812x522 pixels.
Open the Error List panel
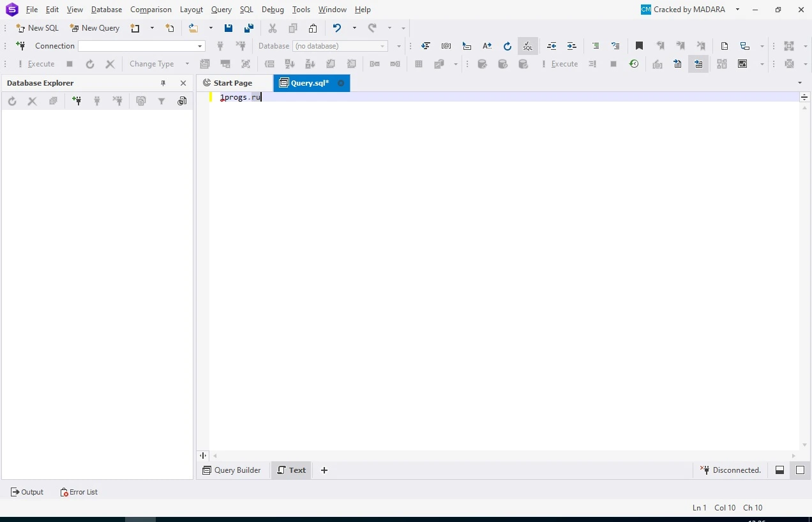[x=79, y=492]
